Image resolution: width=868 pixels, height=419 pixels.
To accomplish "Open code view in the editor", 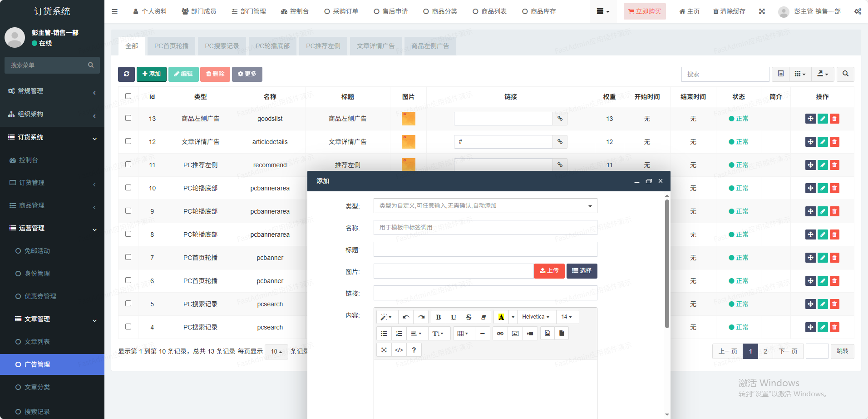I will [x=399, y=350].
